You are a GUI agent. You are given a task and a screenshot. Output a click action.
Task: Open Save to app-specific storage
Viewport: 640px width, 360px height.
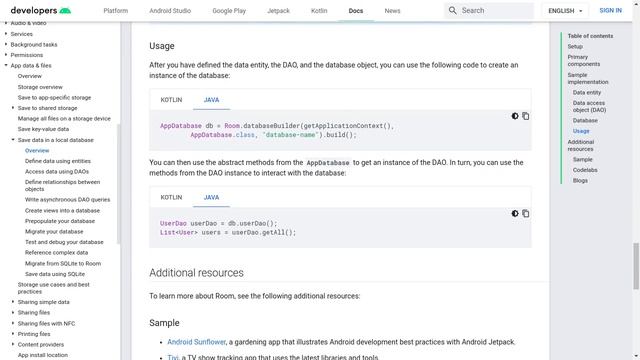tap(54, 98)
